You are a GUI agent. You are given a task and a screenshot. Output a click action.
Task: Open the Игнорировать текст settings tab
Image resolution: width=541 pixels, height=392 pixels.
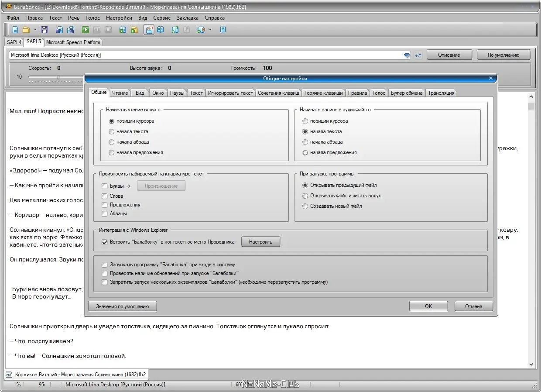[x=230, y=93]
